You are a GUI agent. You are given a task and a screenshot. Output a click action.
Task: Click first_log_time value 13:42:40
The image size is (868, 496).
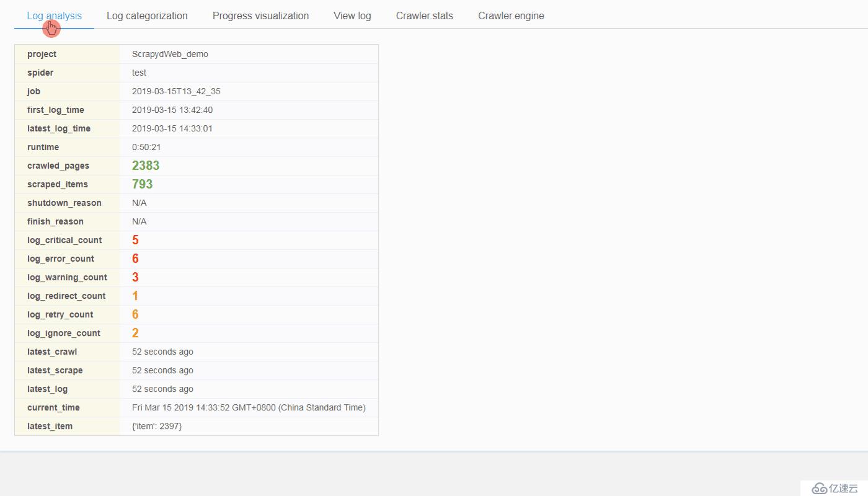[x=172, y=110]
